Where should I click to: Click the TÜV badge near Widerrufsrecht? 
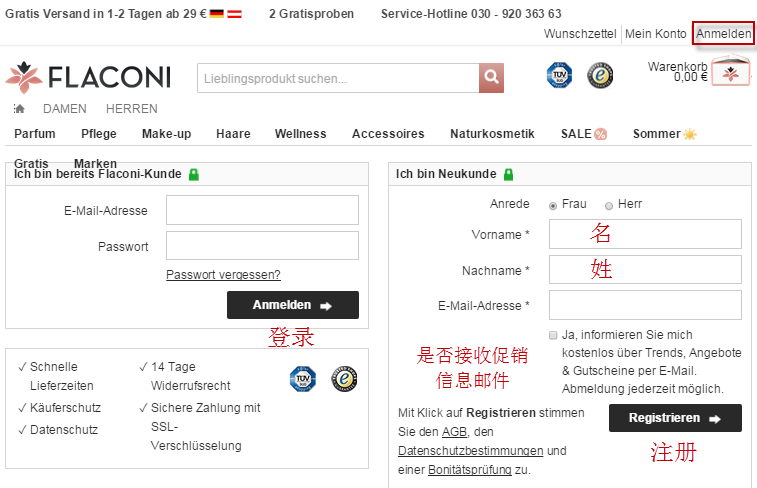303,379
